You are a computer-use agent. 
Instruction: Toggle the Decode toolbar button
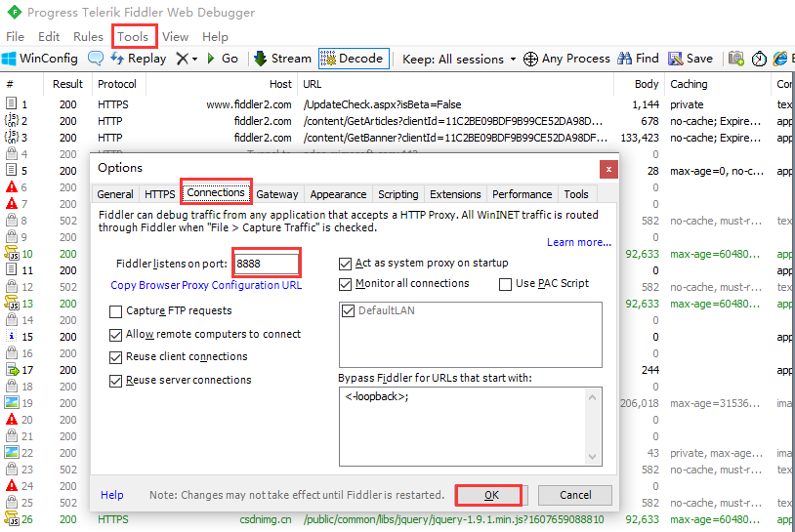coord(354,59)
